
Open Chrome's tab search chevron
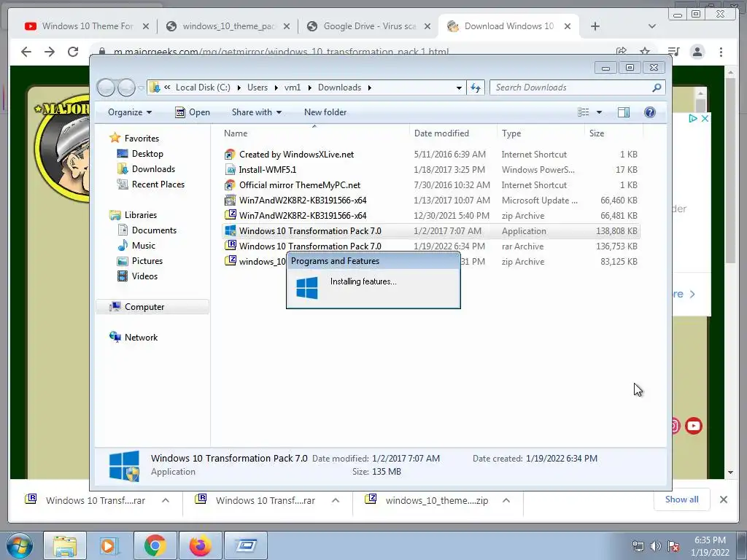coord(651,26)
